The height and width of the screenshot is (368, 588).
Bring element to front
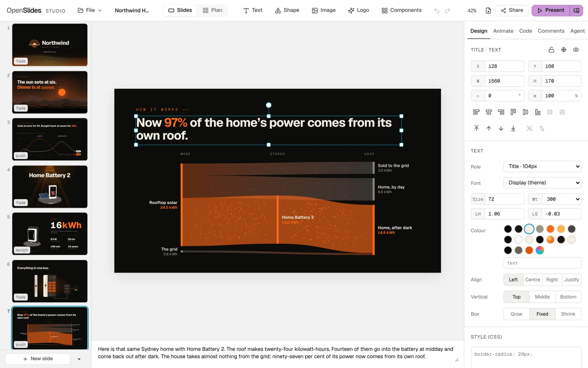pyautogui.click(x=476, y=128)
